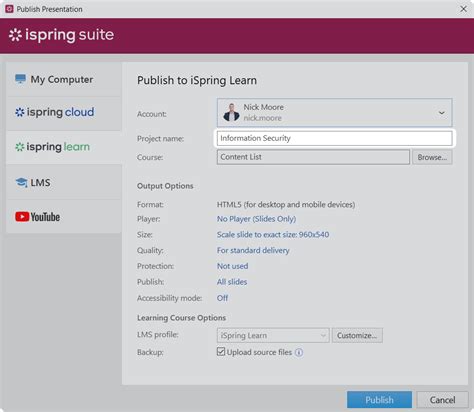Click the My Computer monitor icon
Image resolution: width=474 pixels, height=412 pixels.
20,79
